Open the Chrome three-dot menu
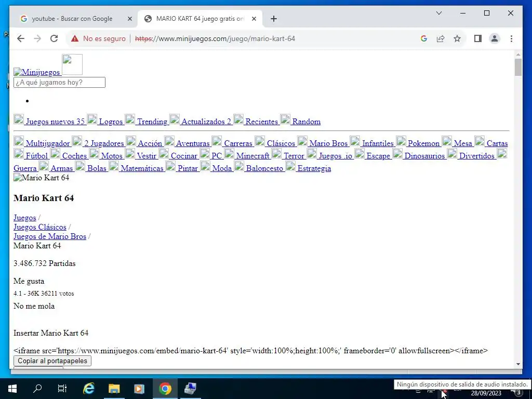The height and width of the screenshot is (399, 532). (511, 38)
